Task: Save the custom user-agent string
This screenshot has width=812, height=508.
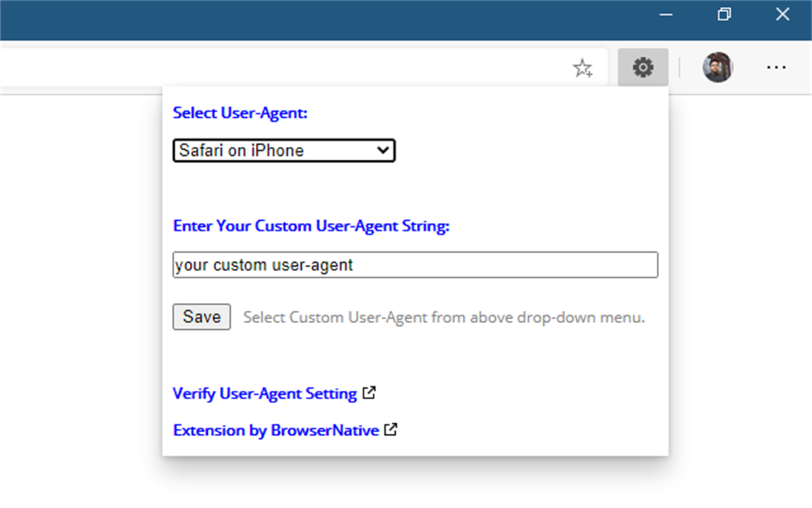Action: click(201, 316)
